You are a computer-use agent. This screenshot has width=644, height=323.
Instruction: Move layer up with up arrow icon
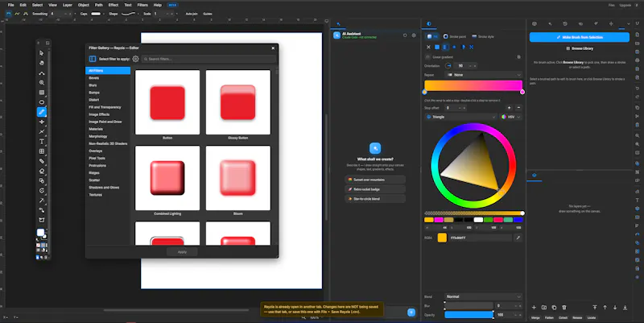605,308
